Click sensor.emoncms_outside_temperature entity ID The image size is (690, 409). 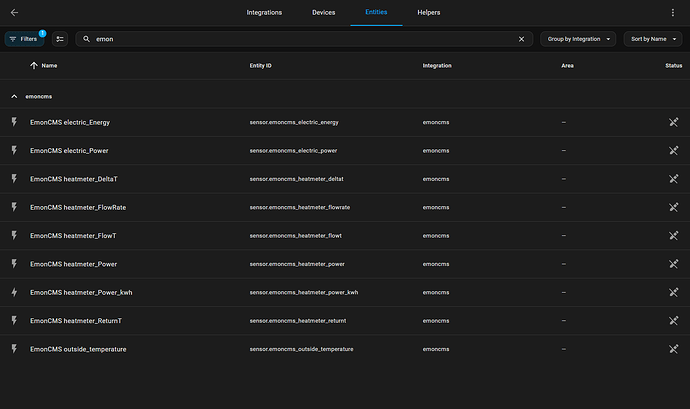[x=301, y=349]
